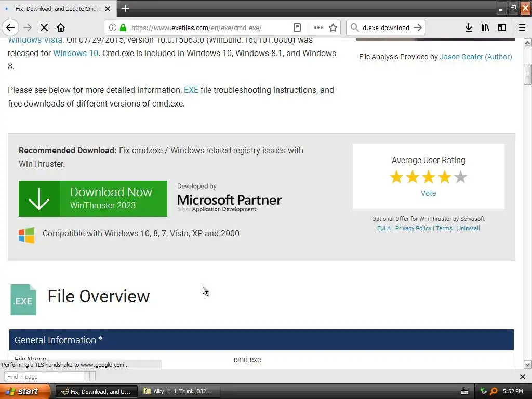Click the cmd.exe file name value
This screenshot has width=532, height=399.
[x=247, y=360]
